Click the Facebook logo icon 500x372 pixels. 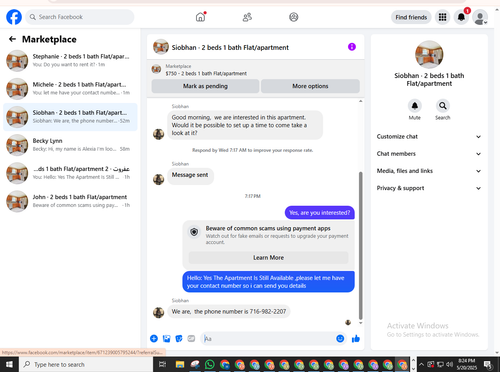14,17
